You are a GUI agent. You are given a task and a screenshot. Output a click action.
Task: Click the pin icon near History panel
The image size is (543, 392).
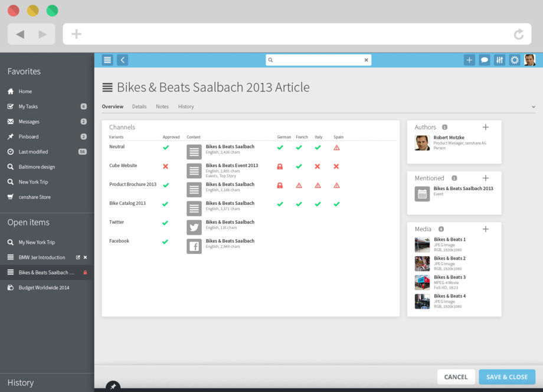(112, 387)
